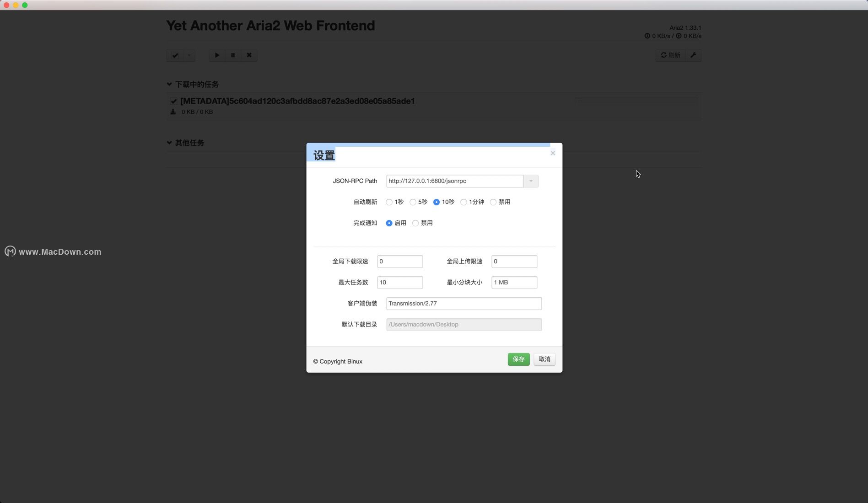Set auto refresh to 1秒

pos(389,202)
